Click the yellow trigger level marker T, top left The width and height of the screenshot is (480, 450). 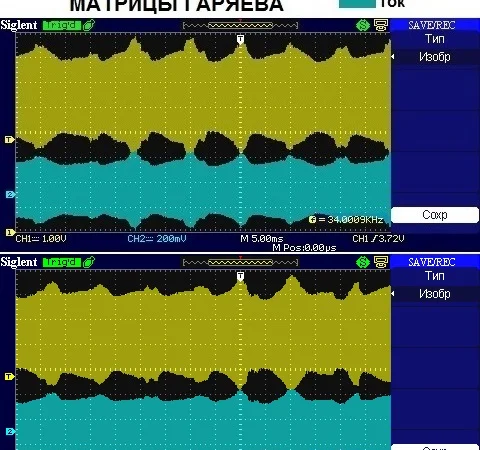click(10, 139)
